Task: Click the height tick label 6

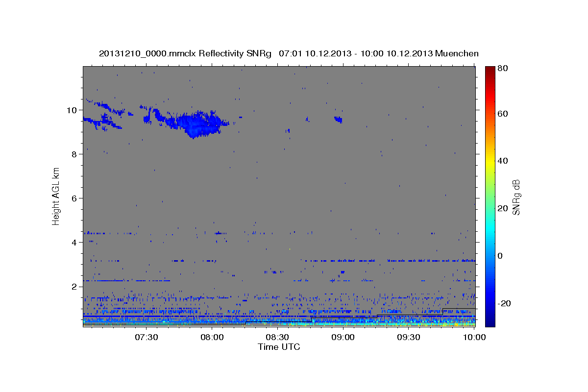Action: [74, 198]
